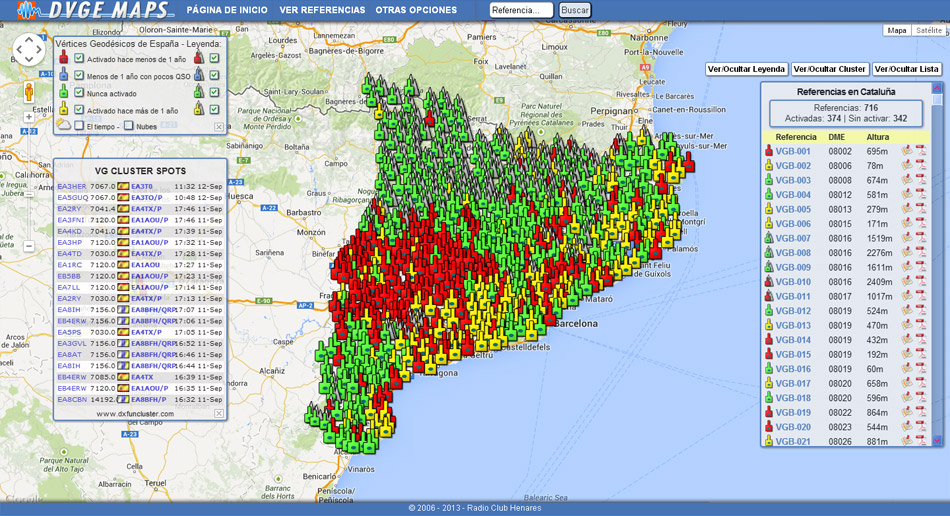
Task: Click Ver/Ocultar Cluster button
Action: pyautogui.click(x=829, y=69)
